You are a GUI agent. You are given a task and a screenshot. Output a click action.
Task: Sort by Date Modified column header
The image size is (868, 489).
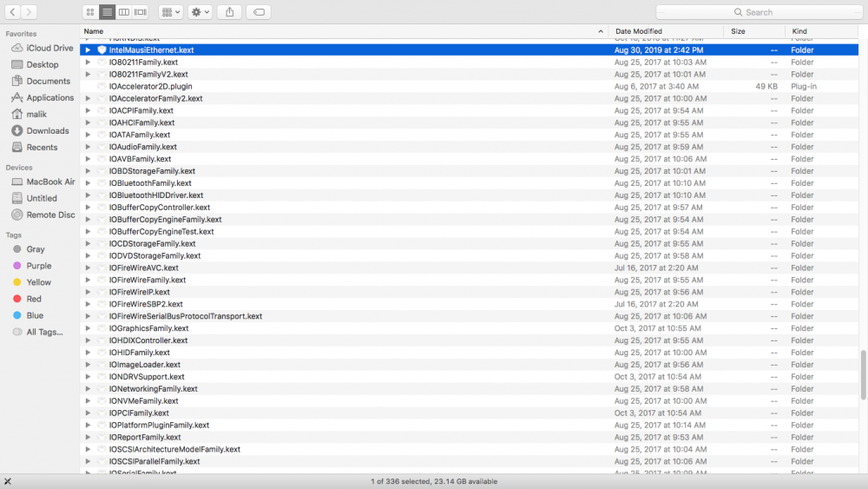[x=638, y=31]
